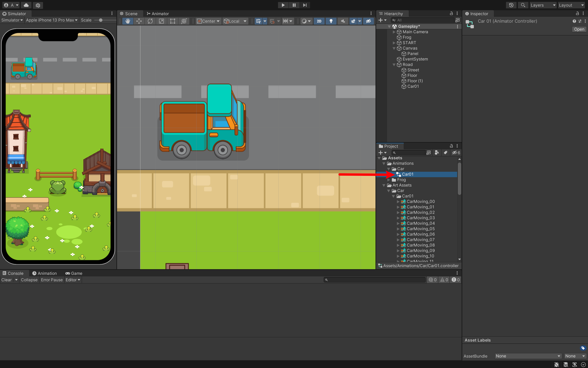Toggle scene effects

353,21
